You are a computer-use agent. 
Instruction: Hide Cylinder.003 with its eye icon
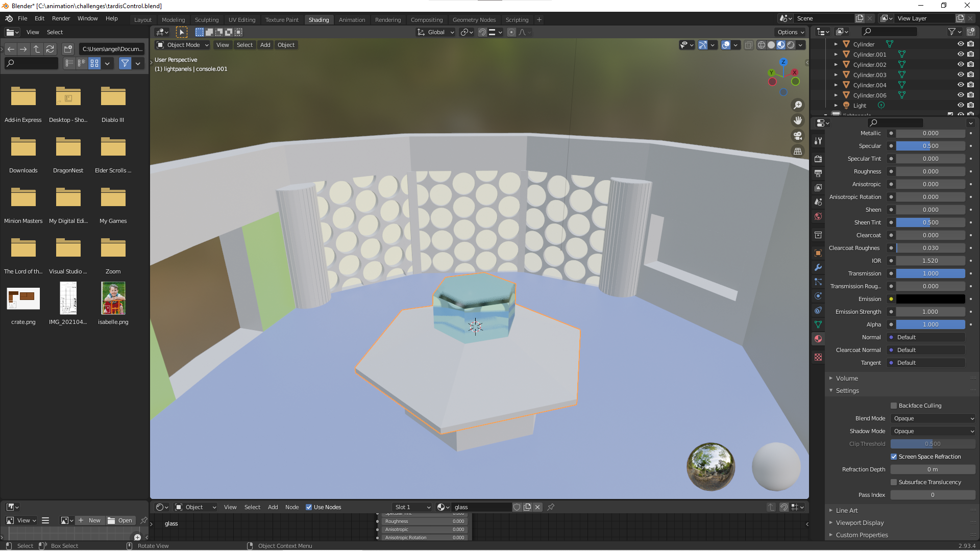point(960,75)
